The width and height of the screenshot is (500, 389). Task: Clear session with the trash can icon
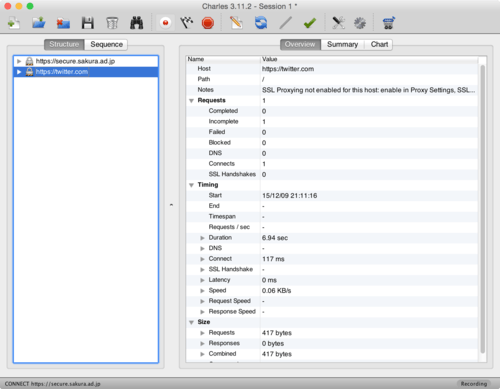(x=112, y=23)
